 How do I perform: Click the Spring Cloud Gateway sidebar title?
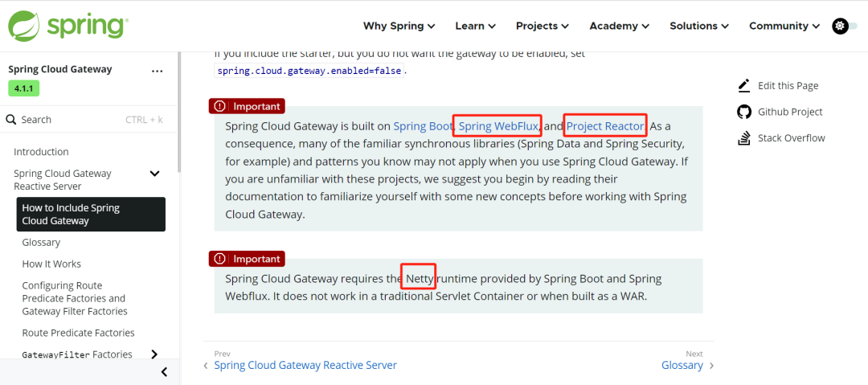(60, 69)
